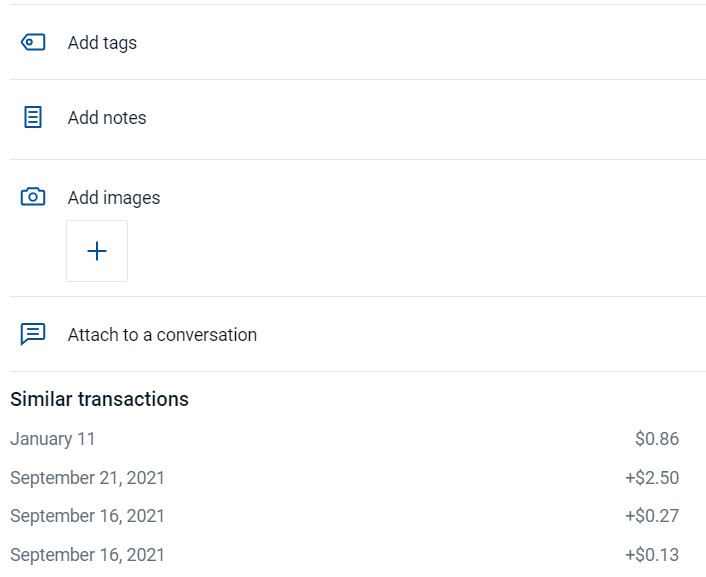Open the September 16 transaction of +$0.27
706x577 pixels.
point(344,516)
